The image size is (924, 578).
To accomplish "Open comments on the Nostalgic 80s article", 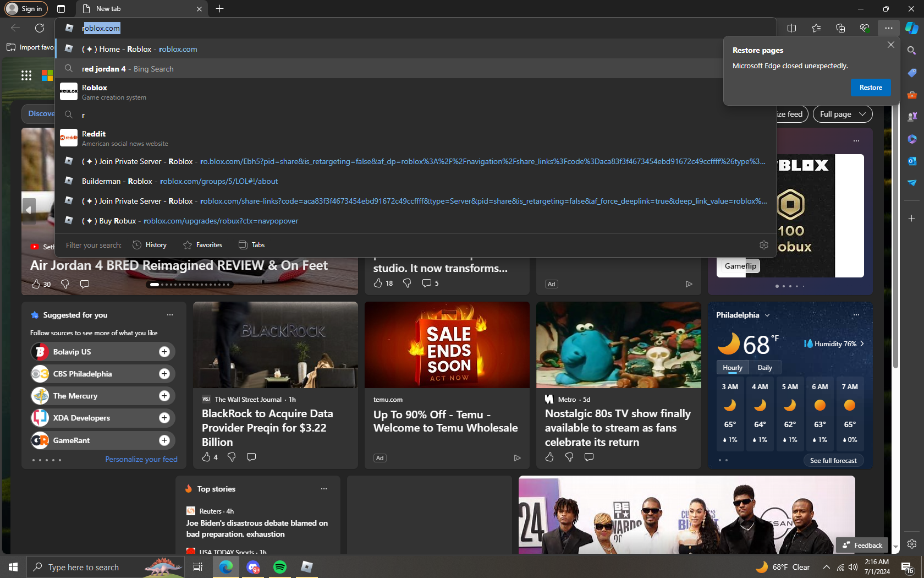I will (x=589, y=457).
